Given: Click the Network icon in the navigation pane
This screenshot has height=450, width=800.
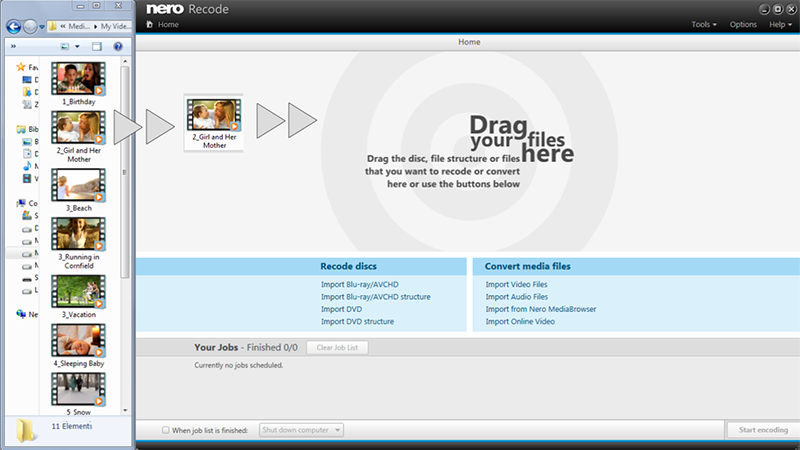Looking at the screenshot, I should point(20,314).
